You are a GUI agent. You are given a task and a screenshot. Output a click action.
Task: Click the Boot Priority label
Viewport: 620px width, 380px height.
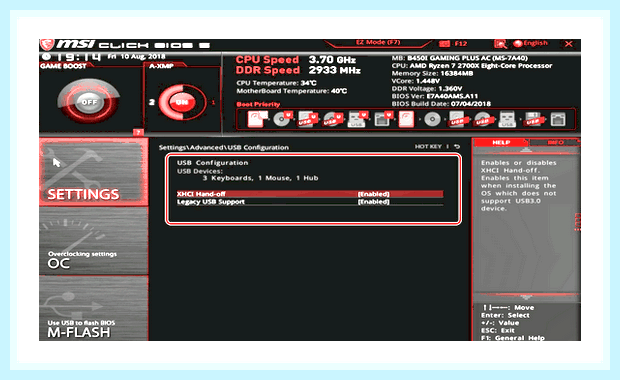pos(258,104)
